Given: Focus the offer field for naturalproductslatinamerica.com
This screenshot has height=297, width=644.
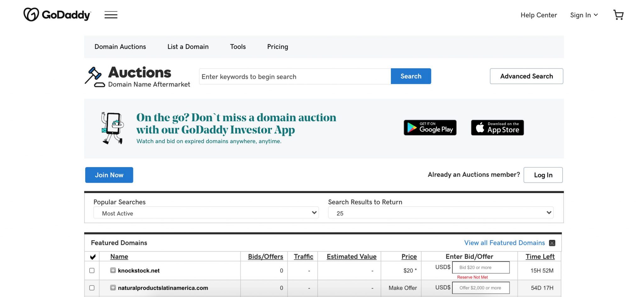Looking at the screenshot, I should coord(481,288).
